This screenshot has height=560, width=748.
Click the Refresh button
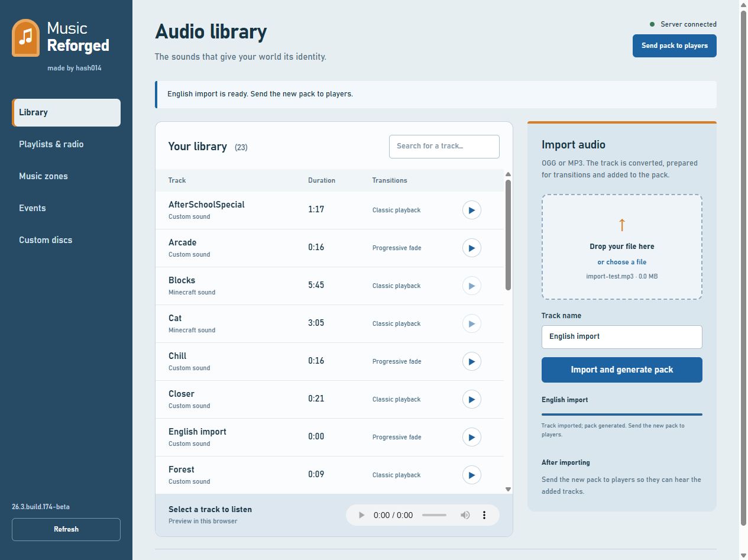66,529
